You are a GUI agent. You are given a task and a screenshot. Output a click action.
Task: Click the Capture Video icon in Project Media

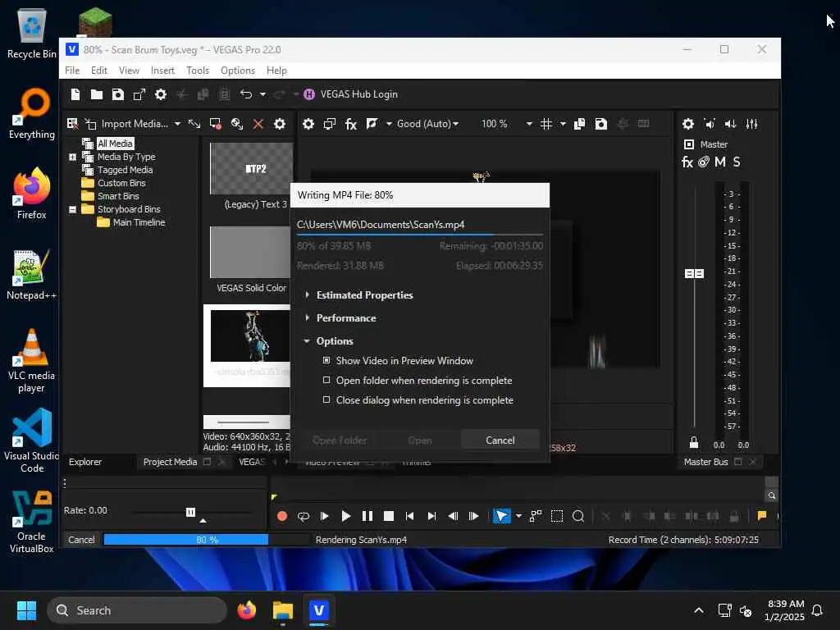tap(216, 124)
